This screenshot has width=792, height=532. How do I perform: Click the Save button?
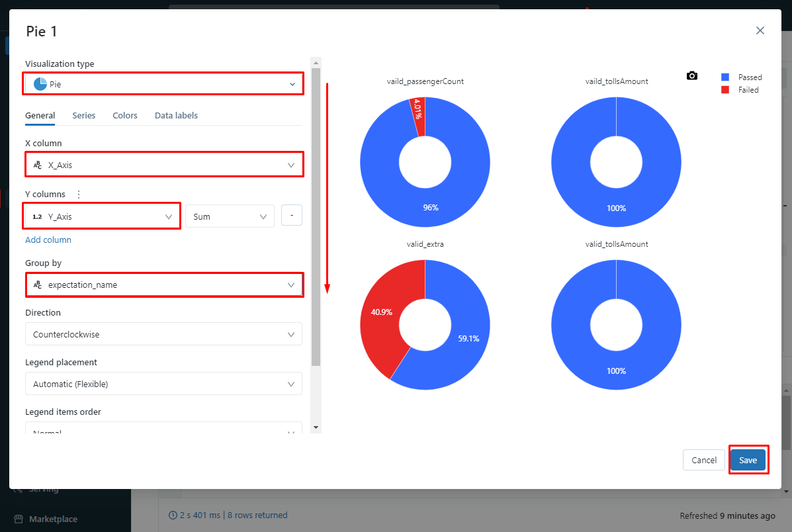click(x=748, y=460)
